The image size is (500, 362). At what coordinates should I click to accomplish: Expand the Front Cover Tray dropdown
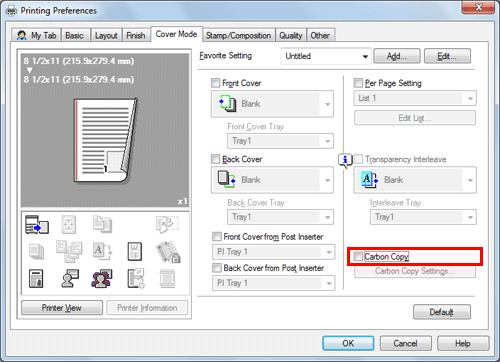coord(280,141)
